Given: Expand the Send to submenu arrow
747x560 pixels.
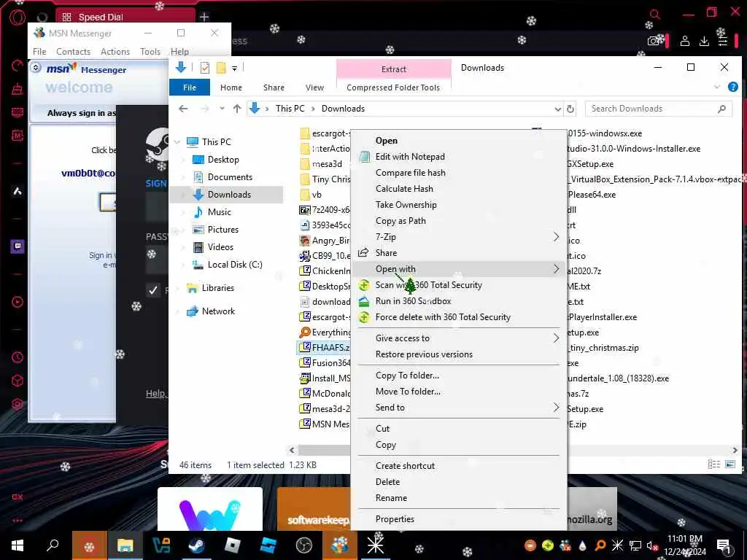Looking at the screenshot, I should pyautogui.click(x=556, y=408).
